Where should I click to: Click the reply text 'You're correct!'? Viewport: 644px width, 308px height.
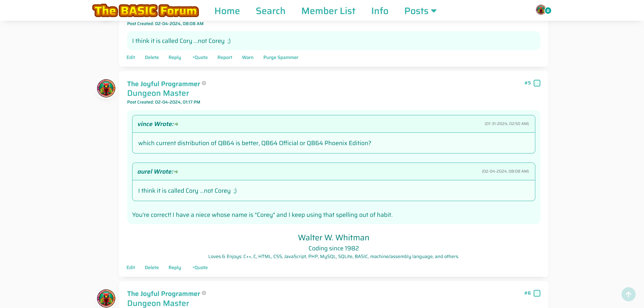[x=152, y=215]
